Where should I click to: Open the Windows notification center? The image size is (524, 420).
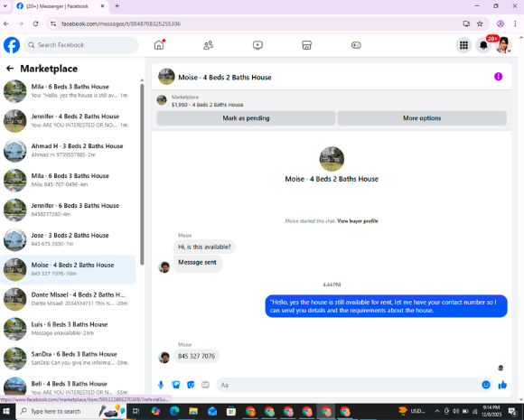[x=512, y=411]
